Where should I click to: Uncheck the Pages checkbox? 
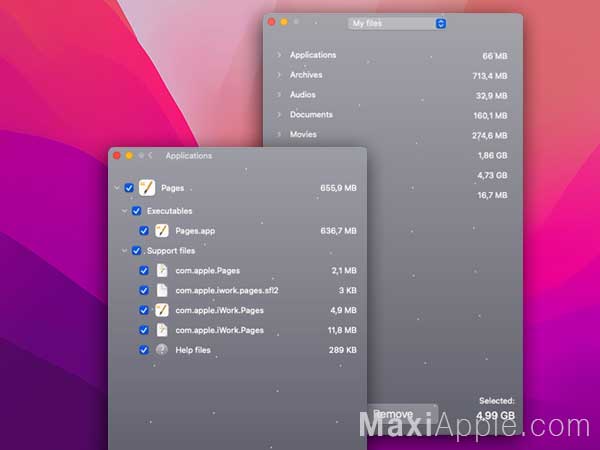[x=129, y=188]
